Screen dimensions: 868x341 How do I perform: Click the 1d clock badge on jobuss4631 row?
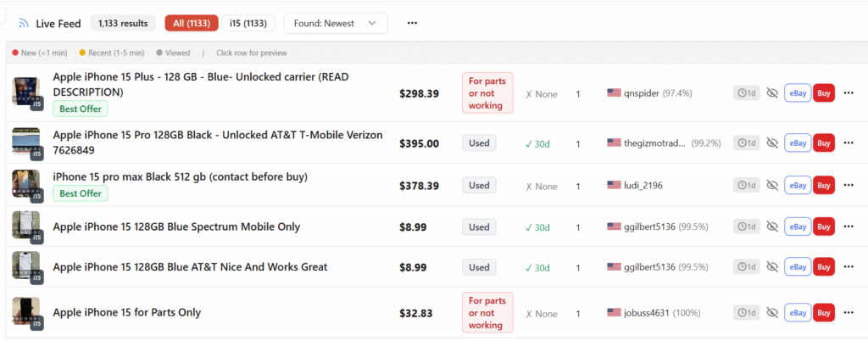click(746, 313)
